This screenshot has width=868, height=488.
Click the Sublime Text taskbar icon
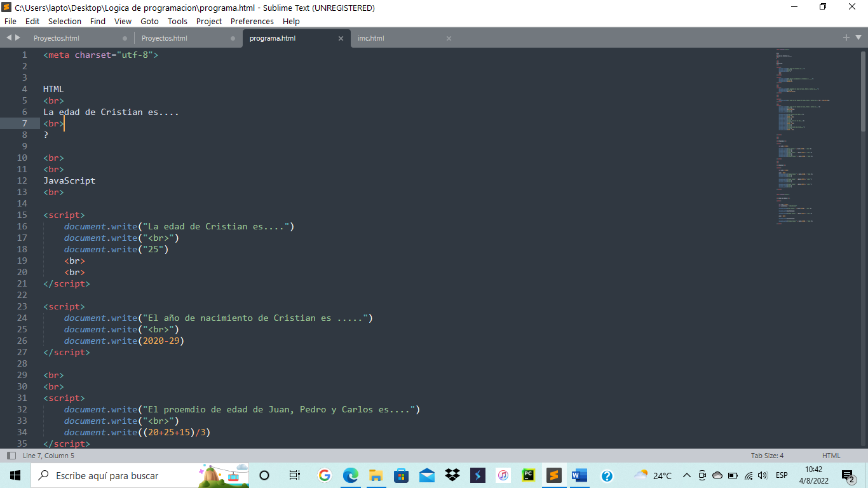[x=553, y=475]
